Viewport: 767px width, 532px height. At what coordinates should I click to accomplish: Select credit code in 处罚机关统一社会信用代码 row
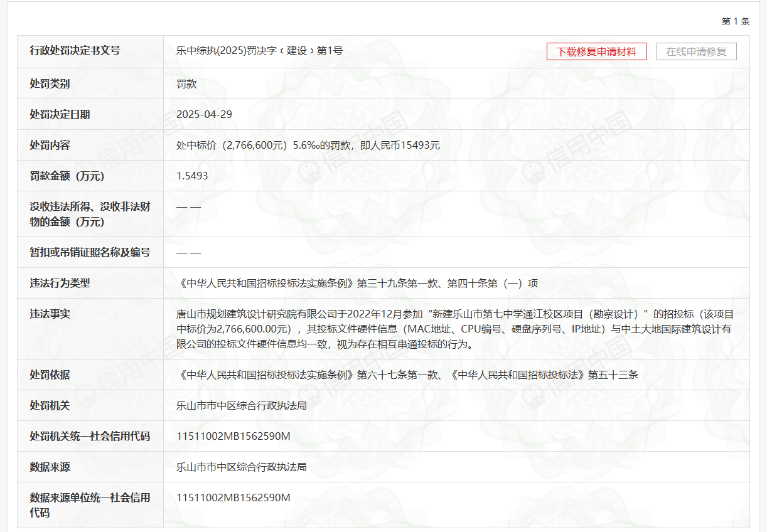coord(233,436)
